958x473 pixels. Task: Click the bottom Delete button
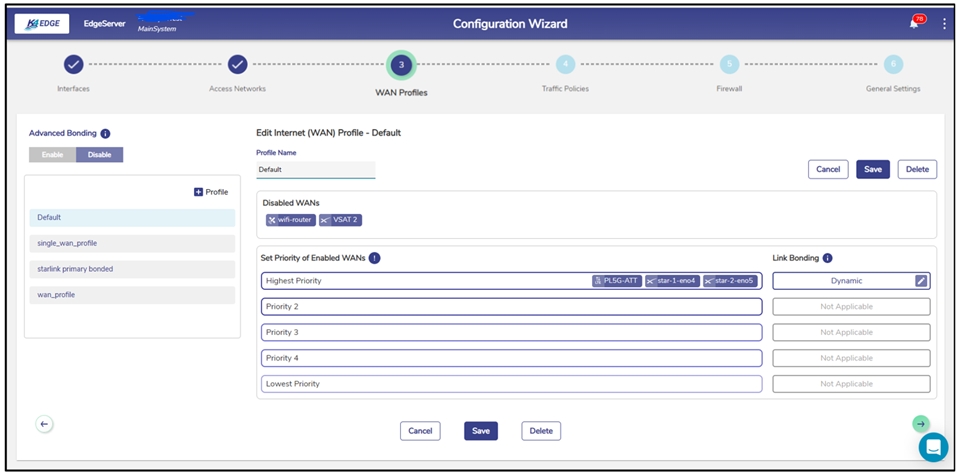[541, 431]
